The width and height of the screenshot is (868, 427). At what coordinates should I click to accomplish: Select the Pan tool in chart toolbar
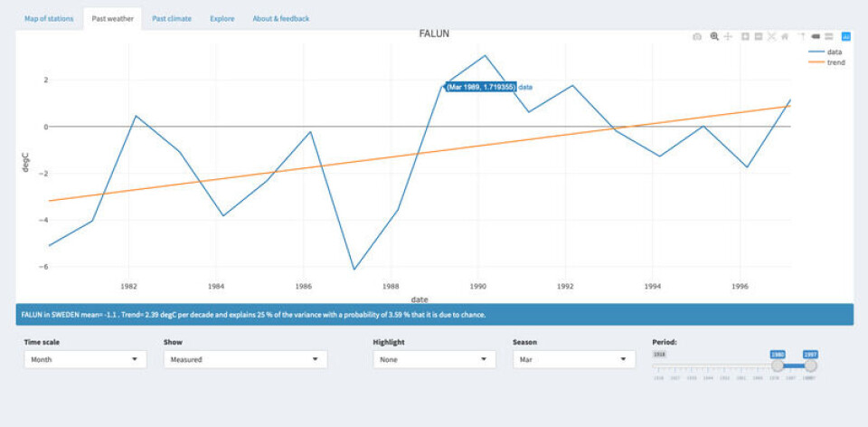click(728, 37)
